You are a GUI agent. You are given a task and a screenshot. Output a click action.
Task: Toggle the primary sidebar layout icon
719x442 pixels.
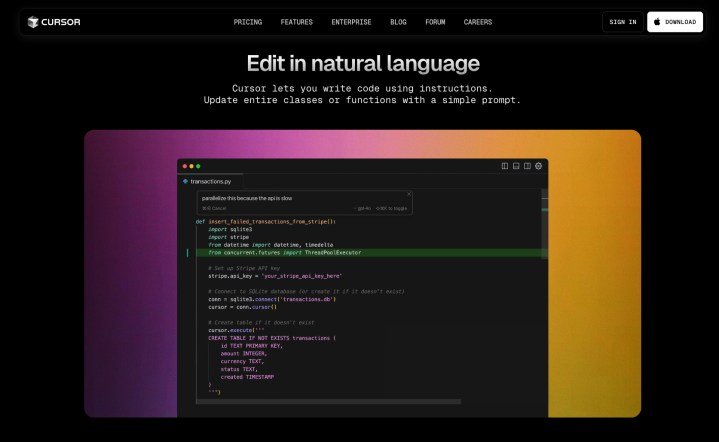[x=504, y=166]
